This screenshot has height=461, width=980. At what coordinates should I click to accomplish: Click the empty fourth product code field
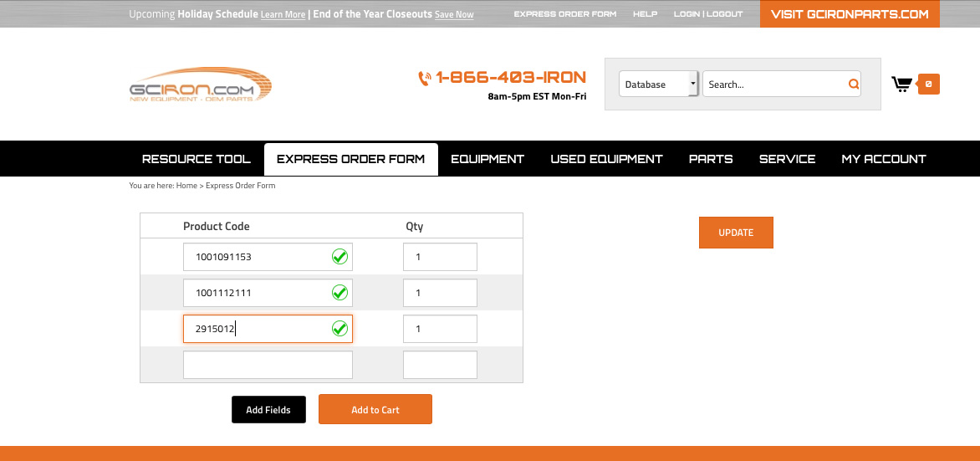268,365
